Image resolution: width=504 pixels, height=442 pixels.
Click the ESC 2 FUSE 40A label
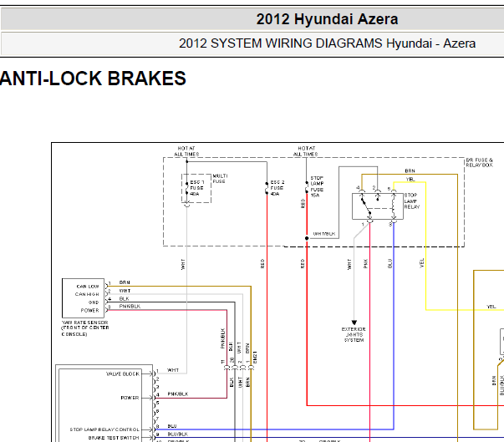[277, 188]
